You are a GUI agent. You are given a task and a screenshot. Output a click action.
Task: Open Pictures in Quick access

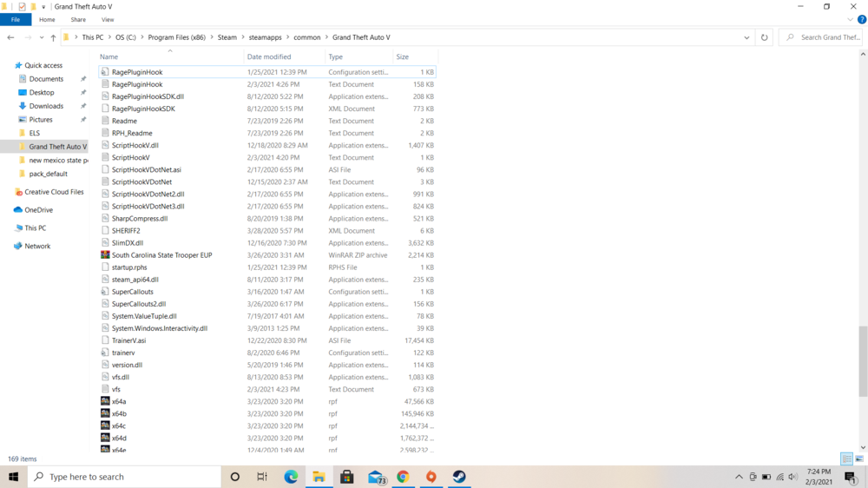[41, 120]
